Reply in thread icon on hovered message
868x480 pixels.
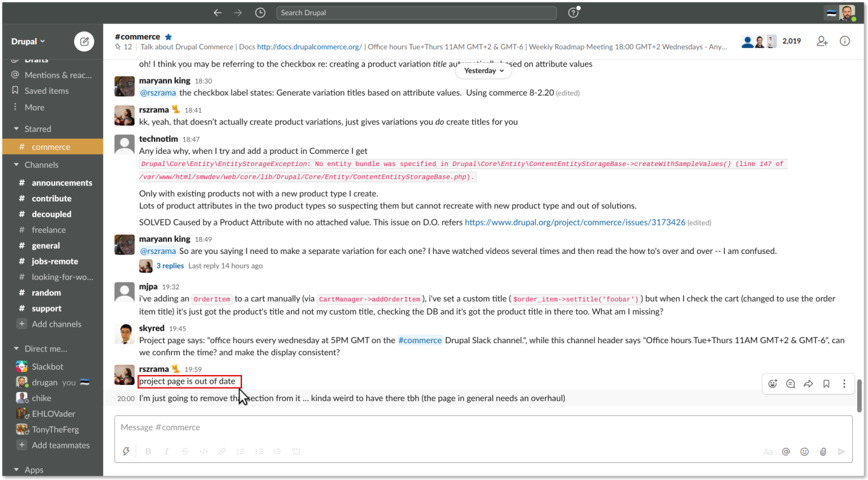coord(791,384)
